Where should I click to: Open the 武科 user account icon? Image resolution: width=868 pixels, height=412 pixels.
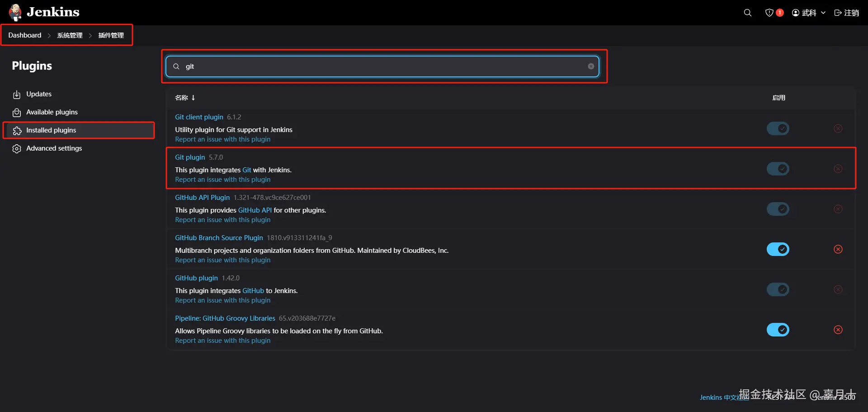click(x=796, y=13)
